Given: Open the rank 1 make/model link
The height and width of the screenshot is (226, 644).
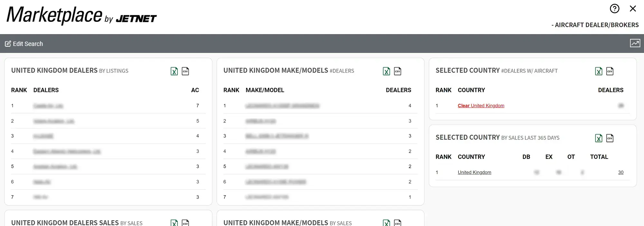Looking at the screenshot, I should (x=282, y=106).
